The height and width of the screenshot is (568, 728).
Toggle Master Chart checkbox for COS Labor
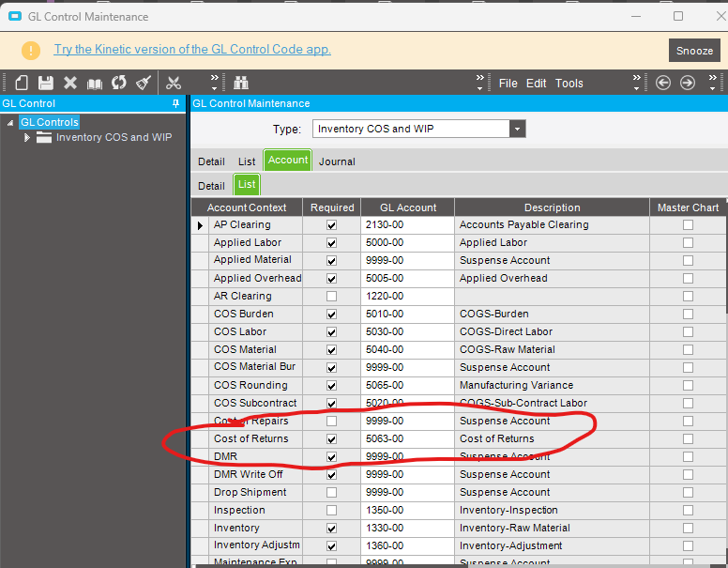(688, 331)
